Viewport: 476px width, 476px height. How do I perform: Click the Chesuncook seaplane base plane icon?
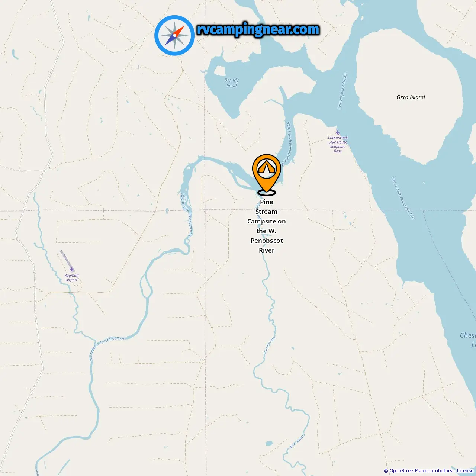click(338, 132)
